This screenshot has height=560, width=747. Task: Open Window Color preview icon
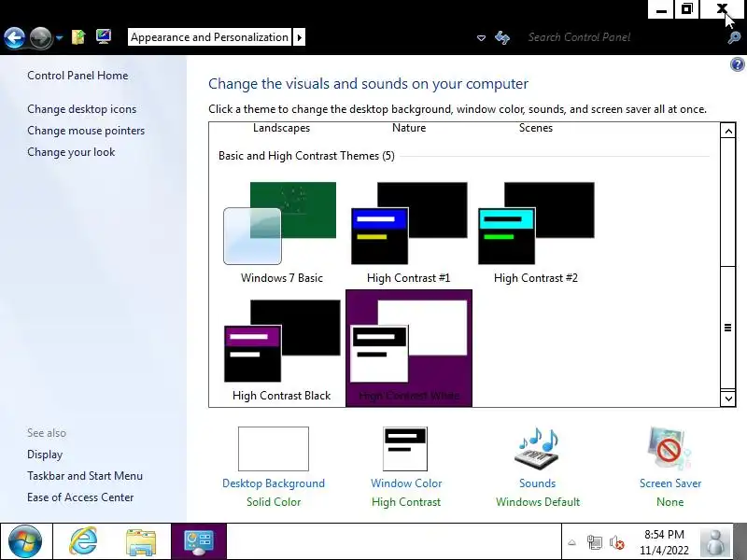pos(405,449)
